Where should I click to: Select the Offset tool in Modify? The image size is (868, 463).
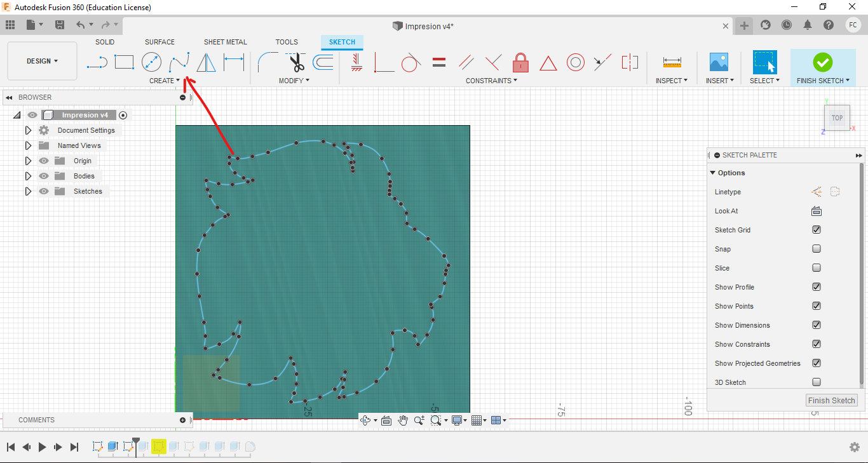tap(323, 62)
